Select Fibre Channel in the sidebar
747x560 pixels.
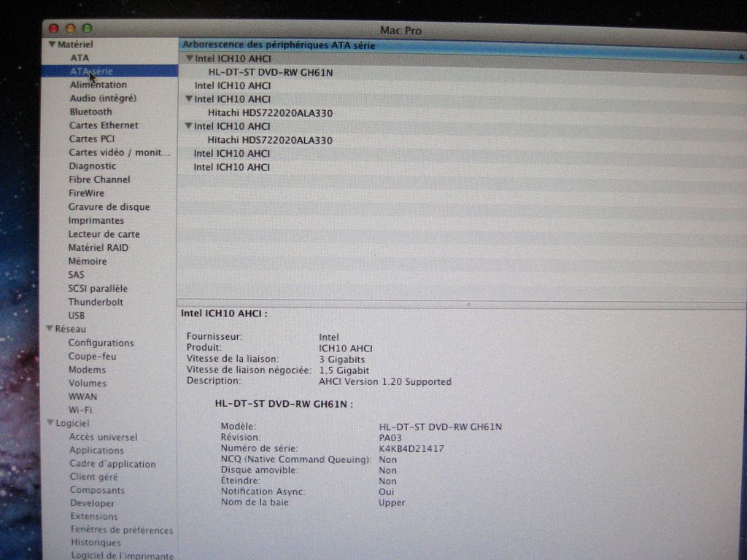pyautogui.click(x=99, y=179)
